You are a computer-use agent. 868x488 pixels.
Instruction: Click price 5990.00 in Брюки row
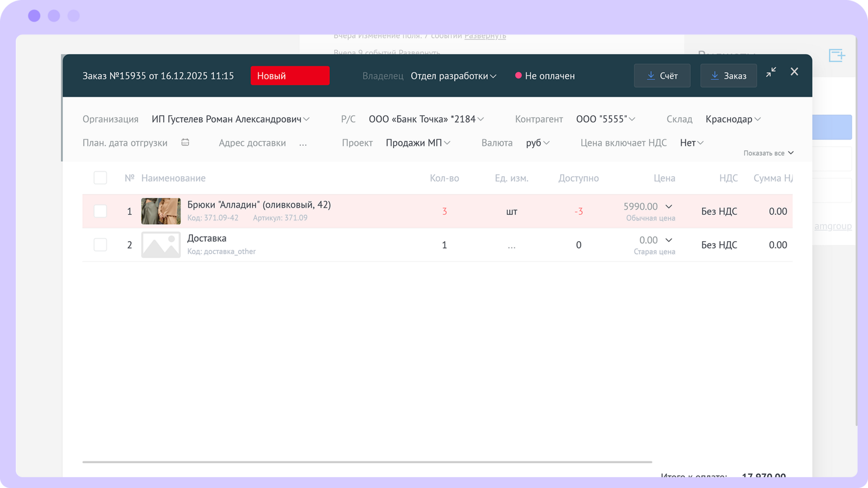(x=641, y=207)
